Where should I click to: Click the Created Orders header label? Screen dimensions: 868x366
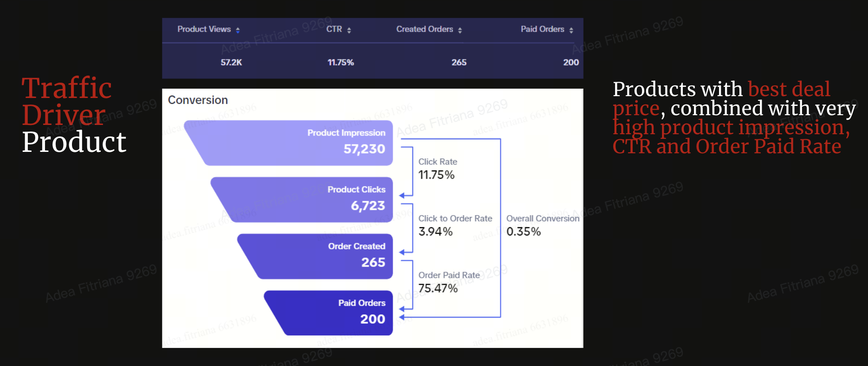tap(424, 29)
